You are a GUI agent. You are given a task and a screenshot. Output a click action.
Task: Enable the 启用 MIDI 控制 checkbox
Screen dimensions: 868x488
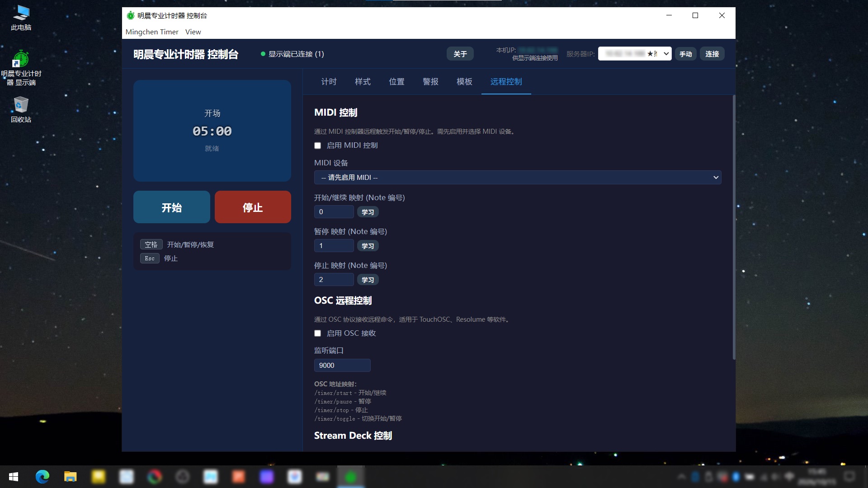coord(317,145)
